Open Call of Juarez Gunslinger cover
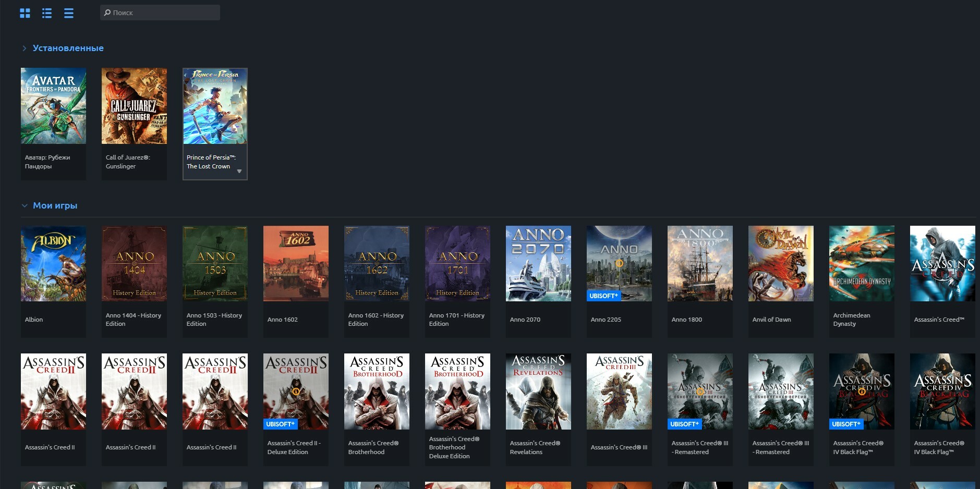Screen dimensions: 980x489 (x=134, y=106)
